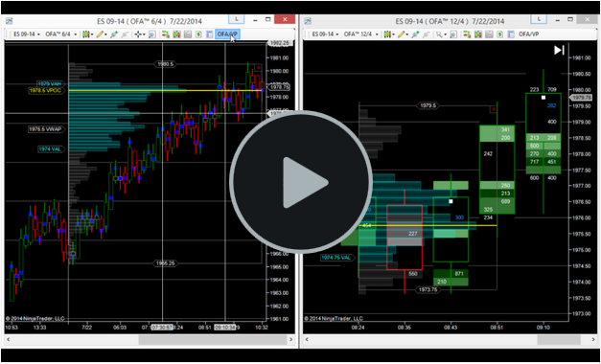Click the 1973.75 price marker on right chart

coord(428,289)
